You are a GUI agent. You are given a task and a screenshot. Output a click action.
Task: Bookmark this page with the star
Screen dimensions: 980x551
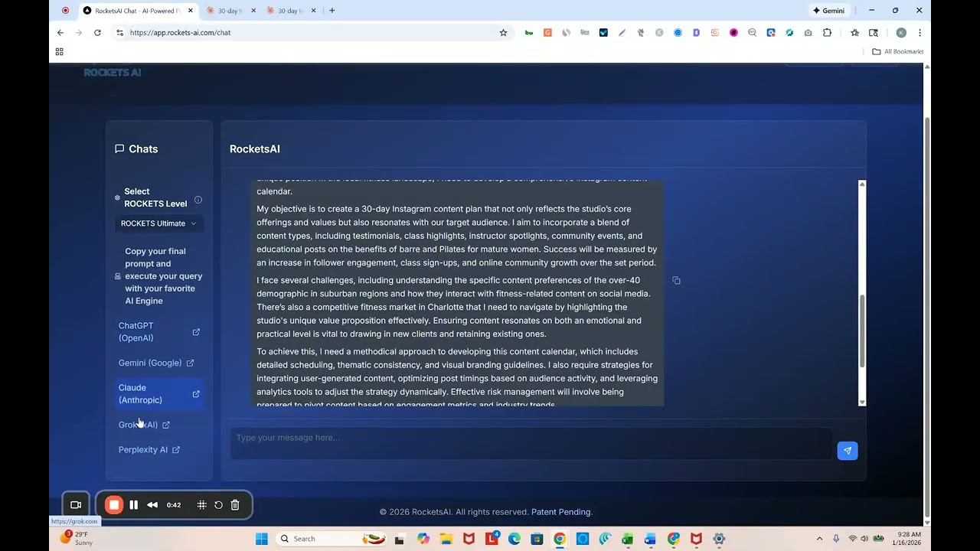point(503,33)
